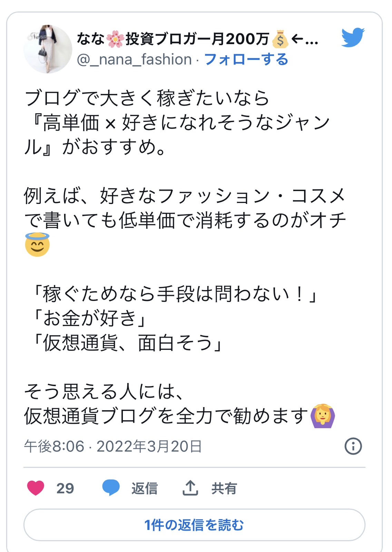Click the cherry blossom emoji in the display name

point(115,39)
